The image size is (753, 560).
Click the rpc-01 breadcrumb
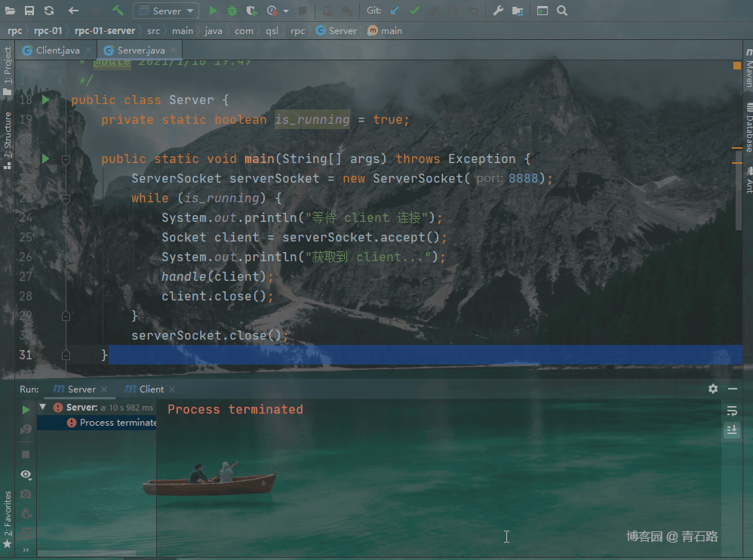coord(48,31)
